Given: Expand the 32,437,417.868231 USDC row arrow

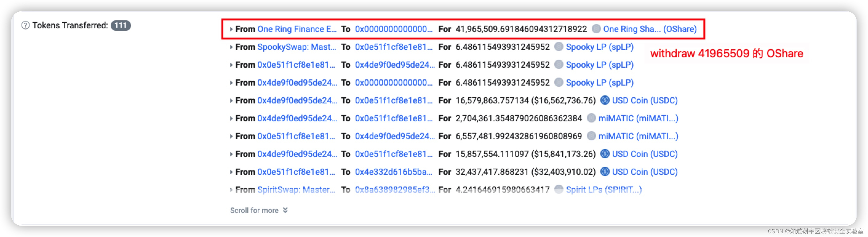Looking at the screenshot, I should (231, 172).
